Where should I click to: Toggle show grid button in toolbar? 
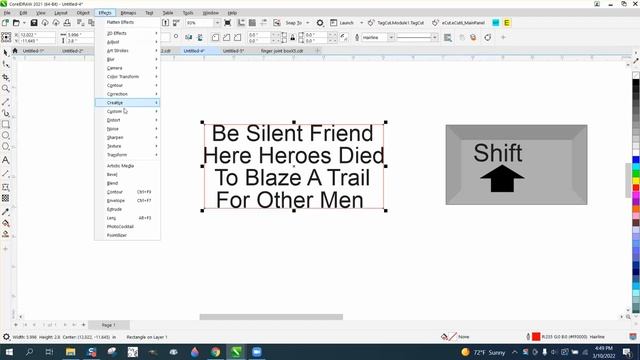tap(252, 23)
